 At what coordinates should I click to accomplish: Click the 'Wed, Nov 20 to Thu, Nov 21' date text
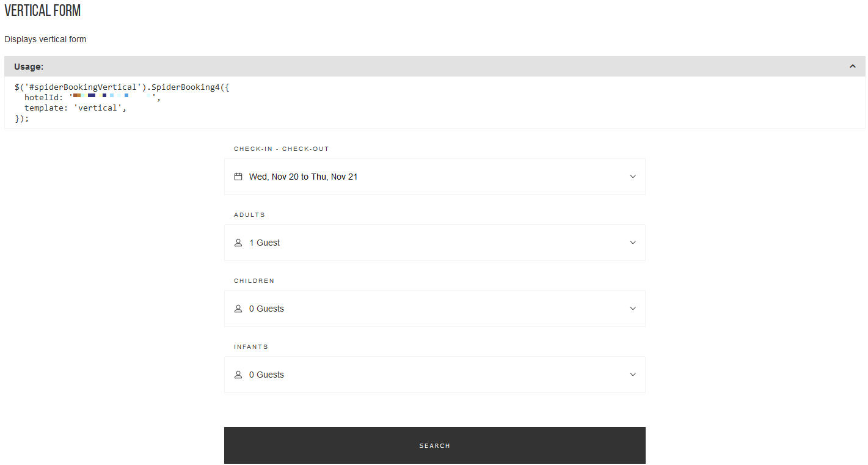pyautogui.click(x=303, y=177)
